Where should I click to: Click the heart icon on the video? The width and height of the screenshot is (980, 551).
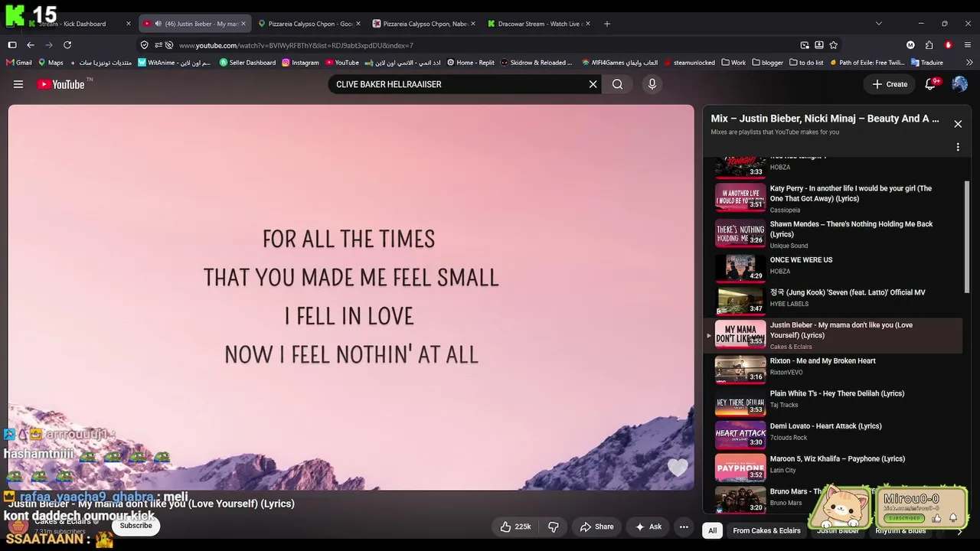(x=677, y=467)
